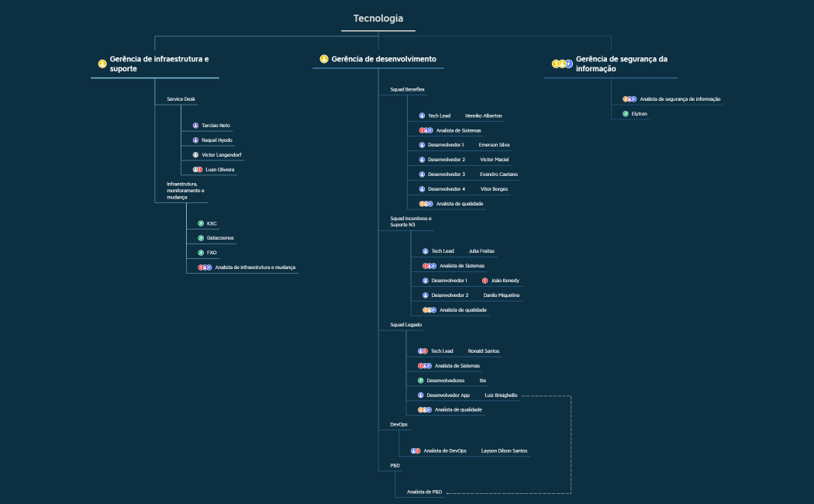Select the DevOps branch node
The height and width of the screenshot is (504, 814).
point(398,425)
